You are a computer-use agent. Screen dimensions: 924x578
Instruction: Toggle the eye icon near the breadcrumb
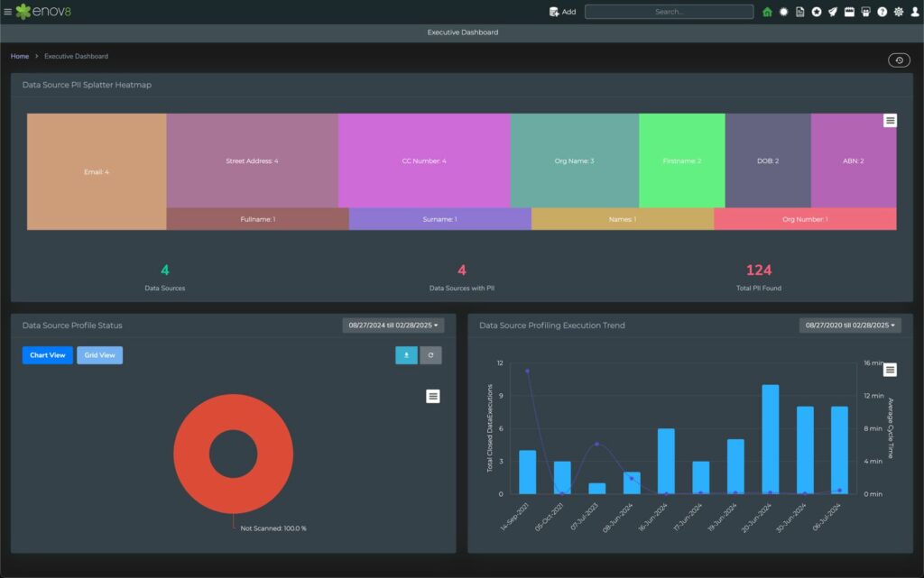tap(899, 60)
